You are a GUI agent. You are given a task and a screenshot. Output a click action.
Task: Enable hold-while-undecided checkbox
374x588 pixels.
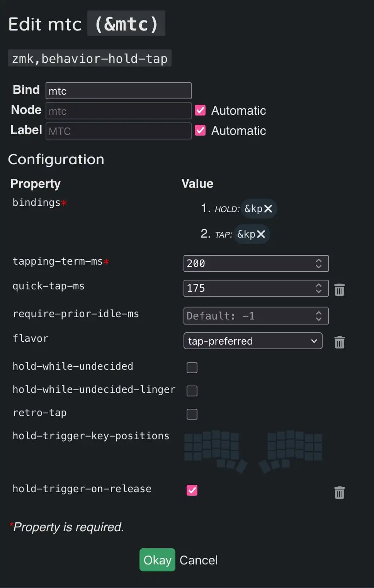(192, 367)
